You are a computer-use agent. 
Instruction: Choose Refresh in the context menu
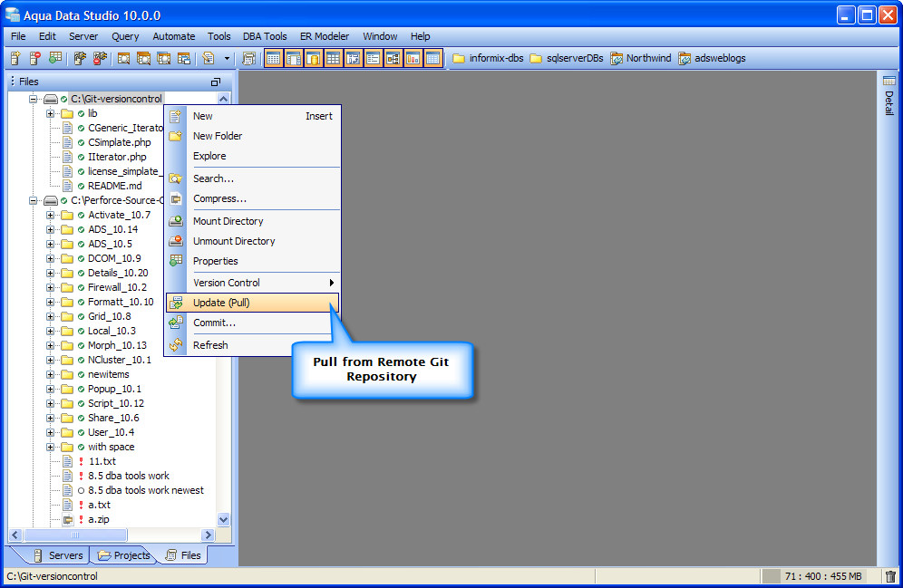tap(253, 345)
